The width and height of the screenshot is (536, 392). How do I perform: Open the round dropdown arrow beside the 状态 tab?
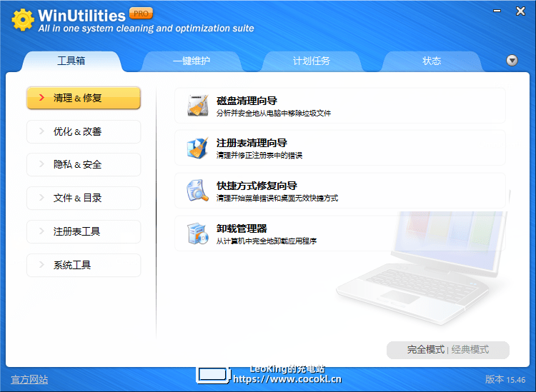512,61
